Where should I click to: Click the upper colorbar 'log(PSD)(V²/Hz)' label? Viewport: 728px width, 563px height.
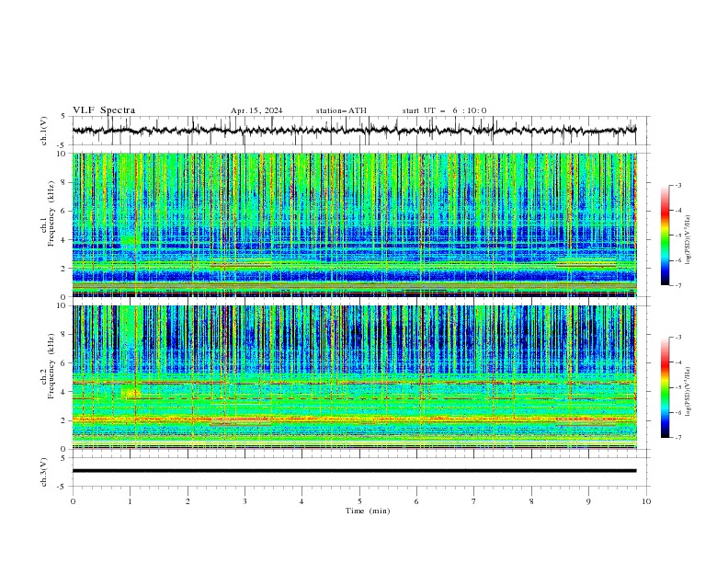[688, 240]
